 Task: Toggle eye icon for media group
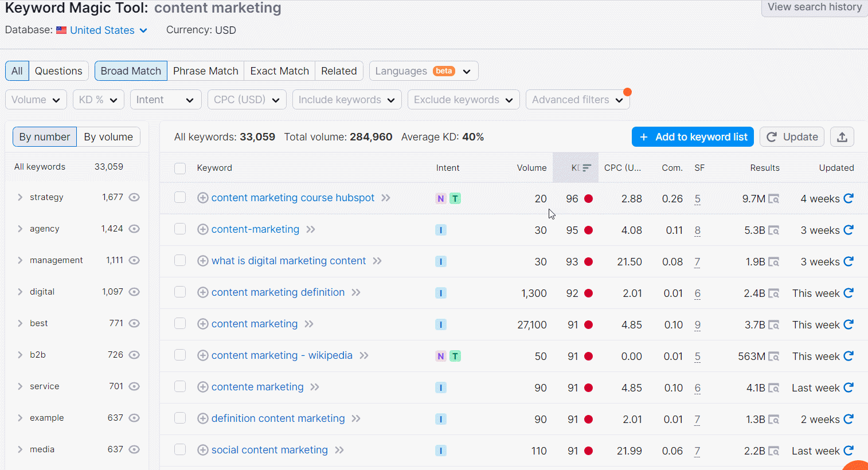pyautogui.click(x=134, y=449)
